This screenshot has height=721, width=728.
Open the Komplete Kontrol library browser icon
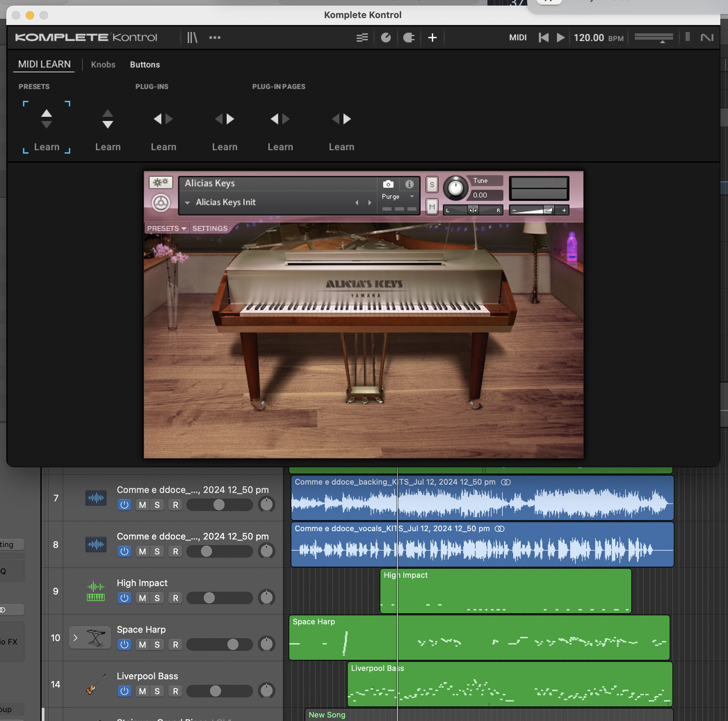192,37
